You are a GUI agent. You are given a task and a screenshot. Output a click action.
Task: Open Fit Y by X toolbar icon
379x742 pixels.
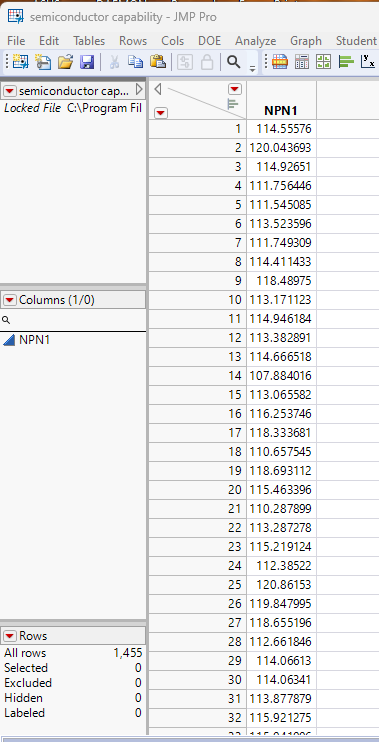[368, 62]
